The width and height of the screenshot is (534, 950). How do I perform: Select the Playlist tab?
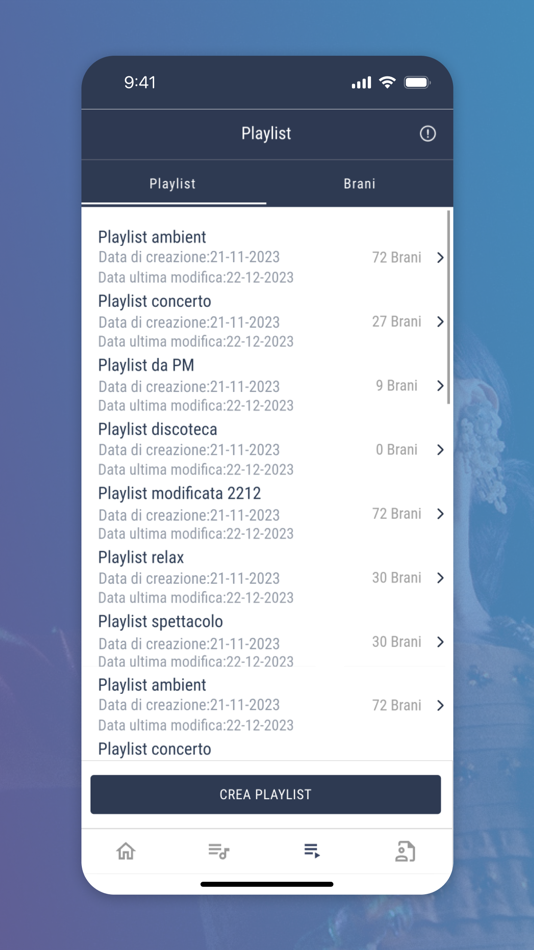(173, 184)
